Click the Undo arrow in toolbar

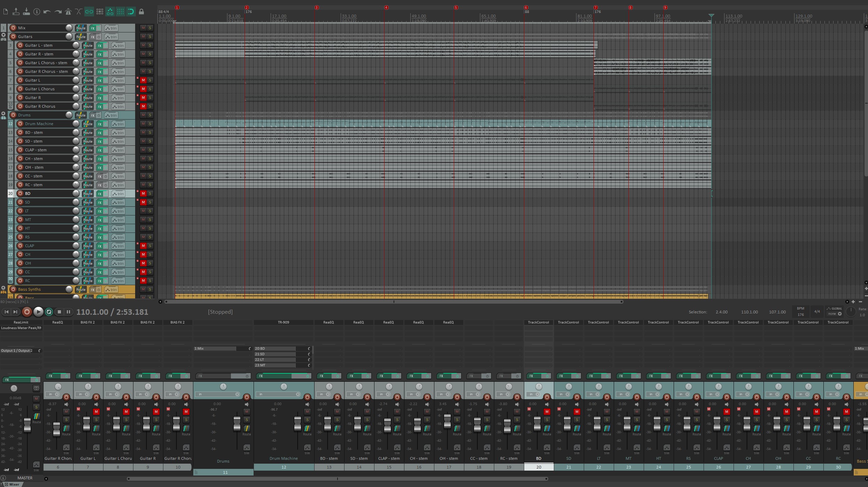(47, 12)
